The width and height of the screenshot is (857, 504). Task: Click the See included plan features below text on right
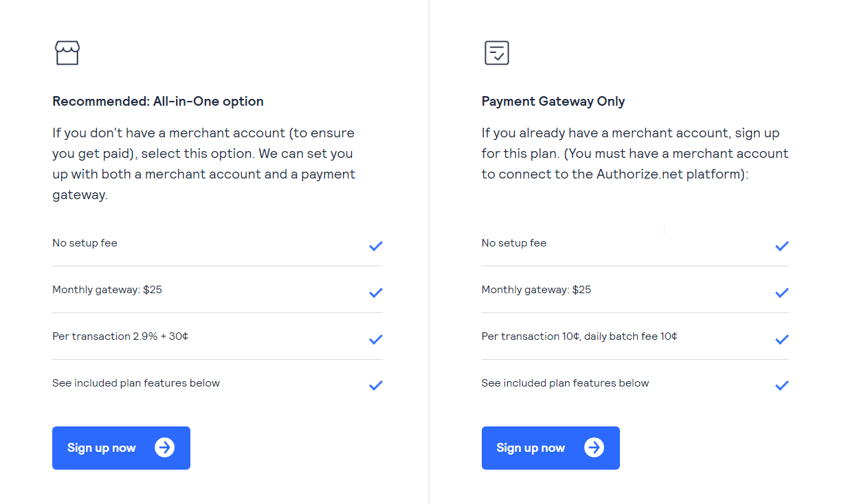click(x=565, y=382)
